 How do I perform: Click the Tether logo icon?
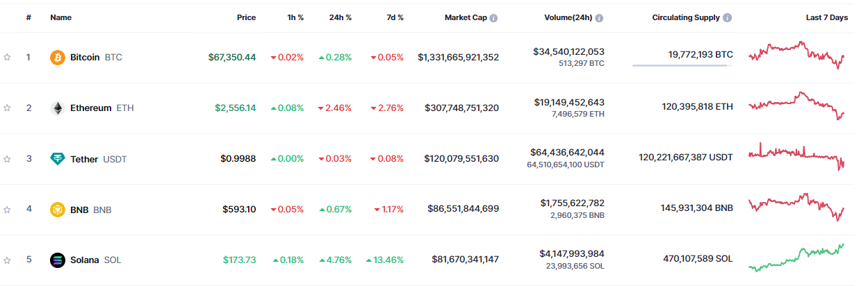tap(58, 159)
